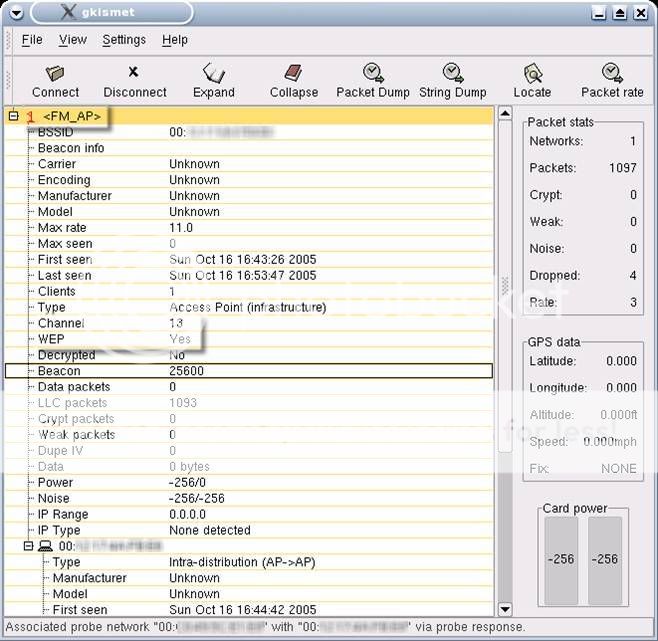Collapse the FM_AP network tree node

pyautogui.click(x=14, y=116)
